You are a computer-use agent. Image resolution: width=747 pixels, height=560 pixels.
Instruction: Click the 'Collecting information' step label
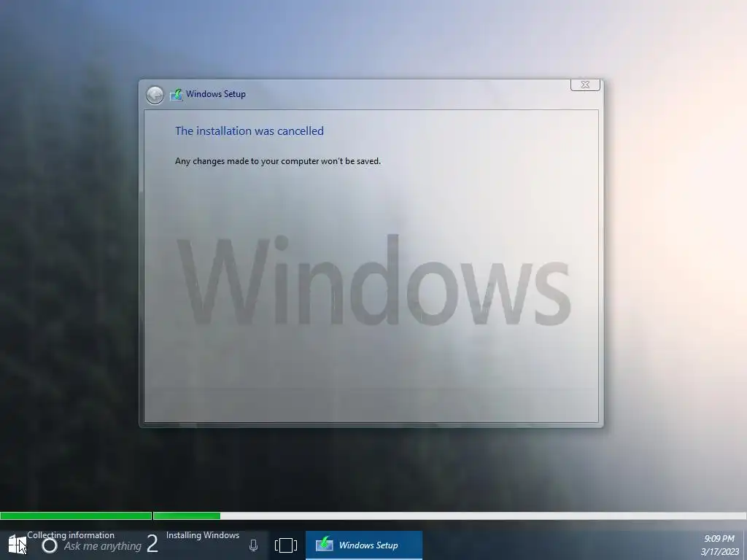point(71,535)
